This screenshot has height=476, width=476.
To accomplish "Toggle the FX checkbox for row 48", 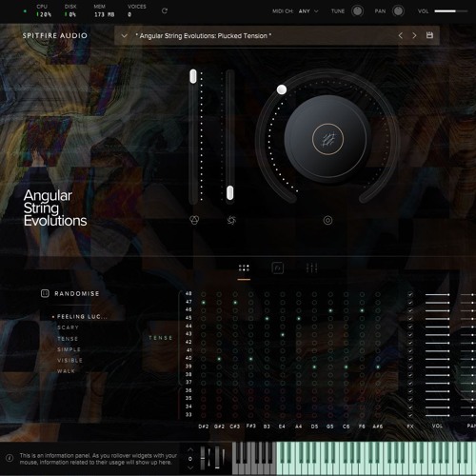I will click(410, 294).
